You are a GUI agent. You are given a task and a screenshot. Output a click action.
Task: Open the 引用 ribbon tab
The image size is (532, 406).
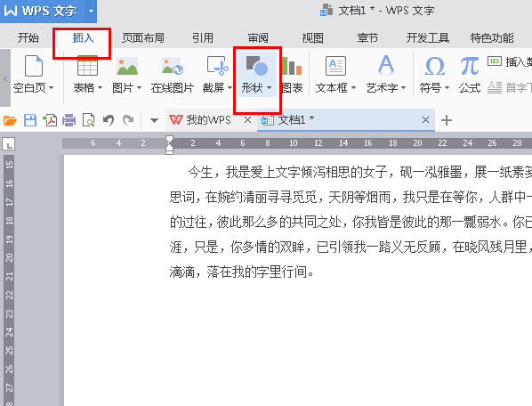point(203,37)
